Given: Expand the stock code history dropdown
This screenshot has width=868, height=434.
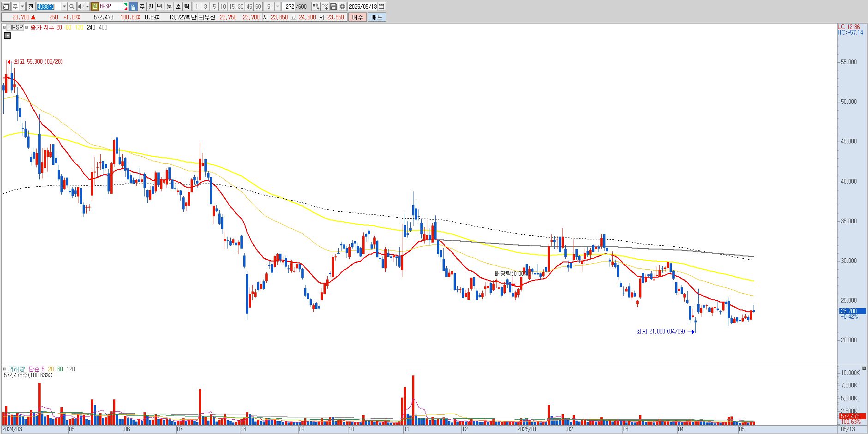Looking at the screenshot, I should click(x=64, y=6).
